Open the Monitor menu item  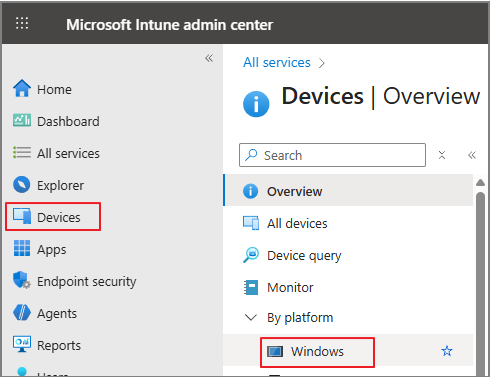pos(348,287)
